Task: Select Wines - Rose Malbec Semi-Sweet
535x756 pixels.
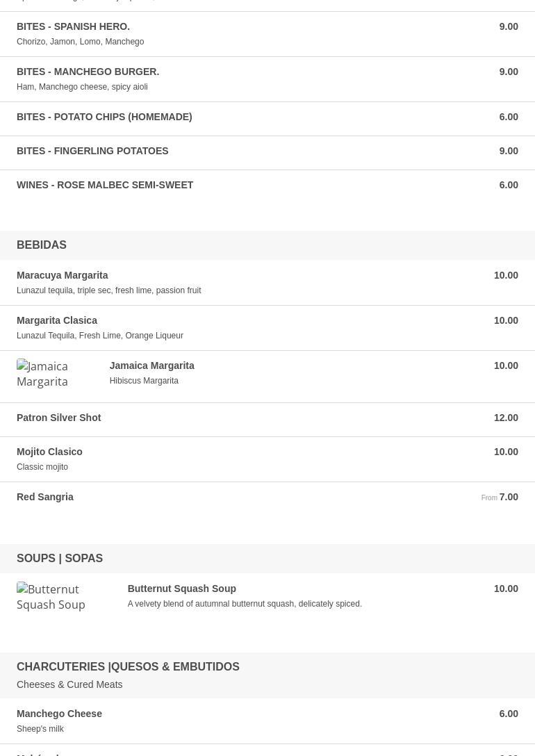Action: [267, 185]
